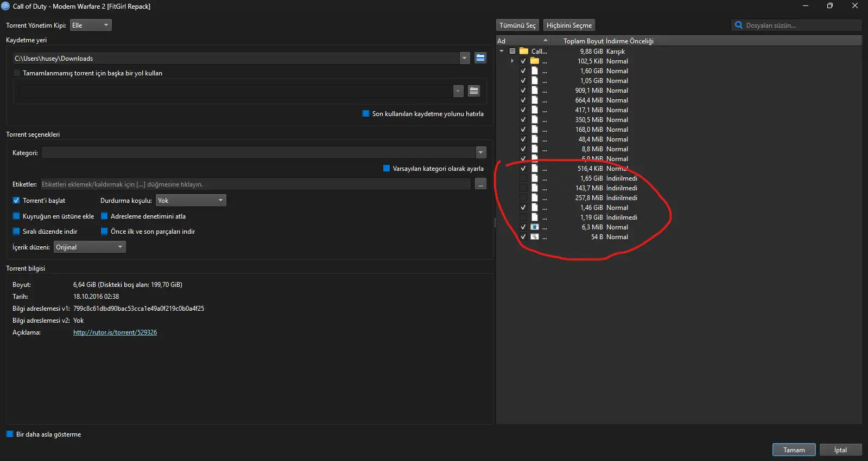Click the root Call... folder icon
Viewport: 868px width, 461px height.
(x=524, y=51)
